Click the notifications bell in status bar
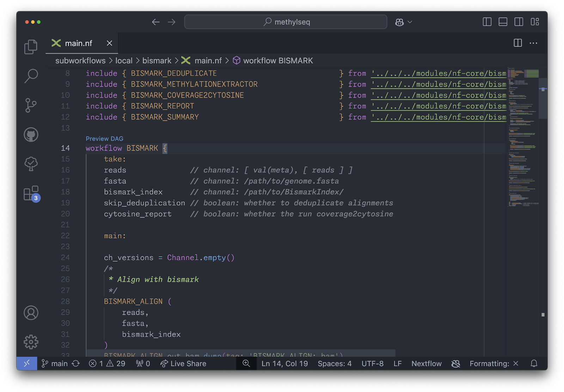 coord(534,363)
